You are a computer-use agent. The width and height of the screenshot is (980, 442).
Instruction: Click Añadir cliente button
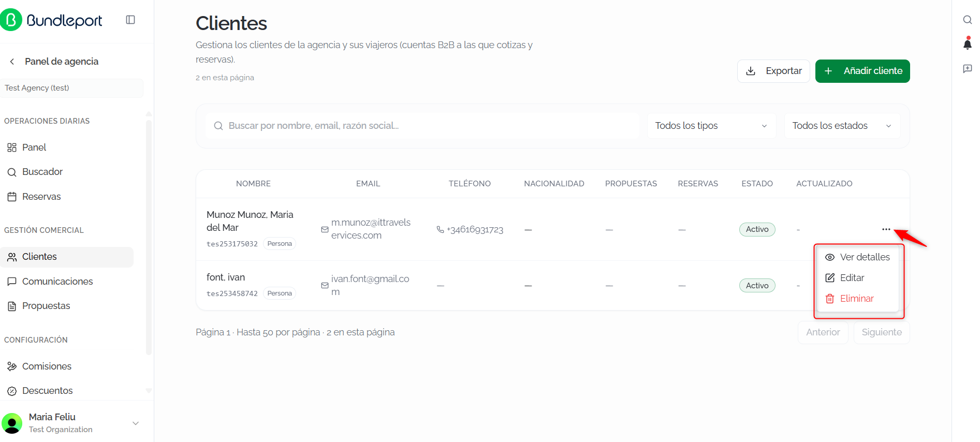click(x=862, y=71)
